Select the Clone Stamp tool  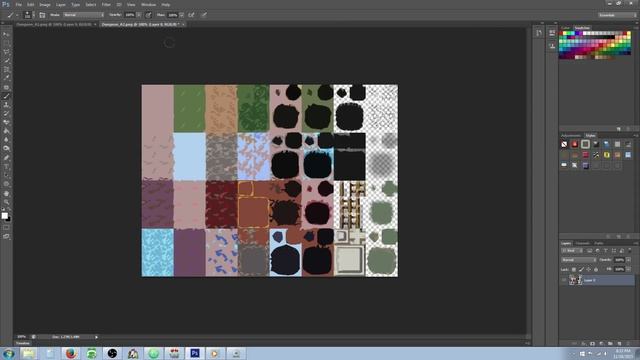(6, 105)
